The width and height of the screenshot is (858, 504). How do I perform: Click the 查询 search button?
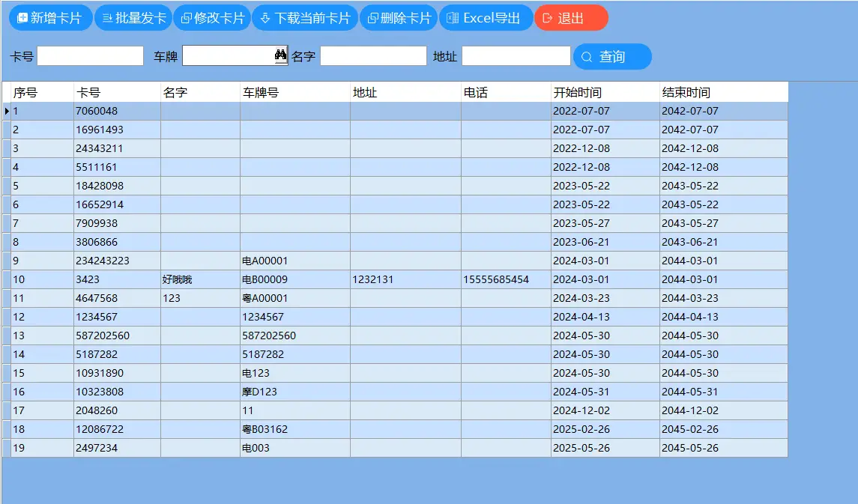612,56
